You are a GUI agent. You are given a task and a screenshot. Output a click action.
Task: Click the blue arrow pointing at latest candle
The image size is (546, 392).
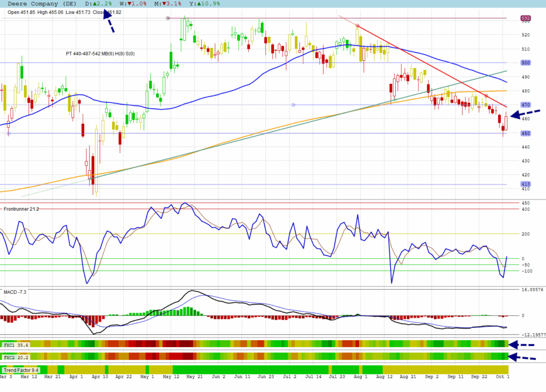[525, 113]
